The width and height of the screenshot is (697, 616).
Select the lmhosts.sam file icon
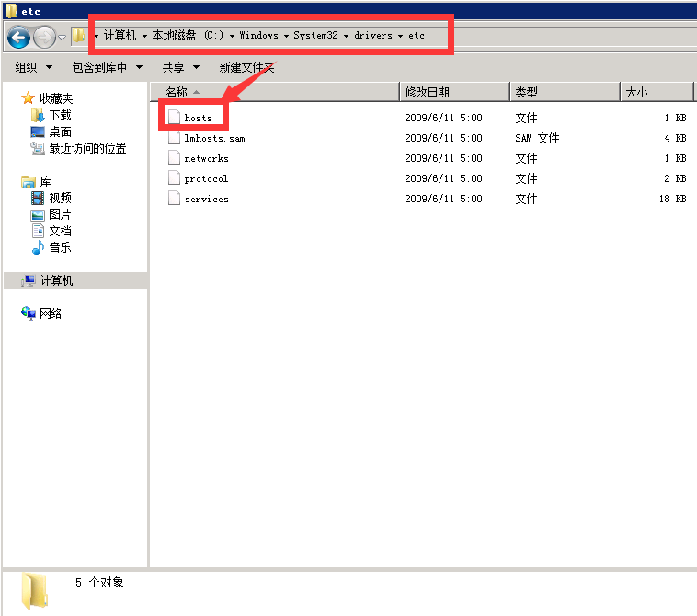tap(174, 137)
